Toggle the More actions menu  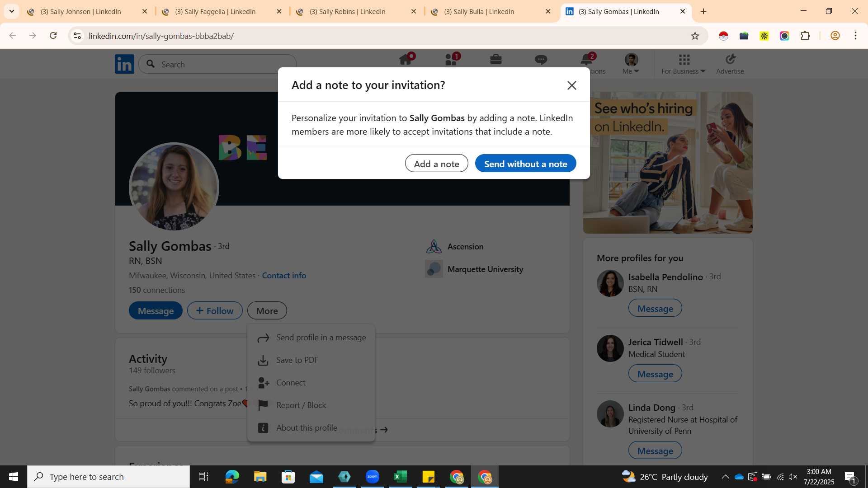pyautogui.click(x=267, y=310)
